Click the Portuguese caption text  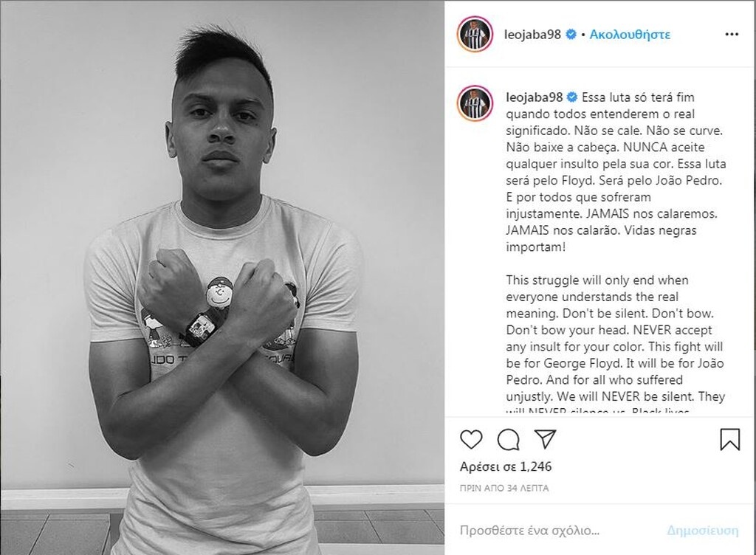[616, 172]
